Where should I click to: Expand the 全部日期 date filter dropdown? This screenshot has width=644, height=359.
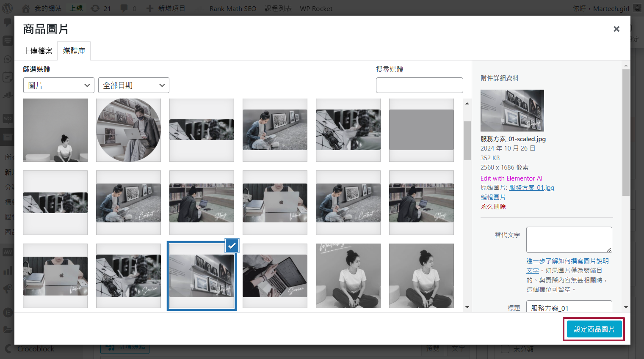[x=133, y=85]
